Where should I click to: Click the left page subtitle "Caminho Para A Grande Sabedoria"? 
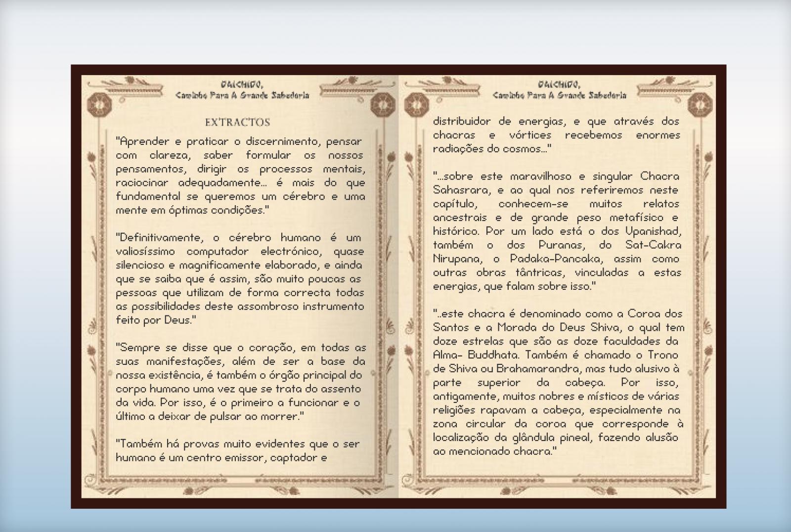point(242,95)
